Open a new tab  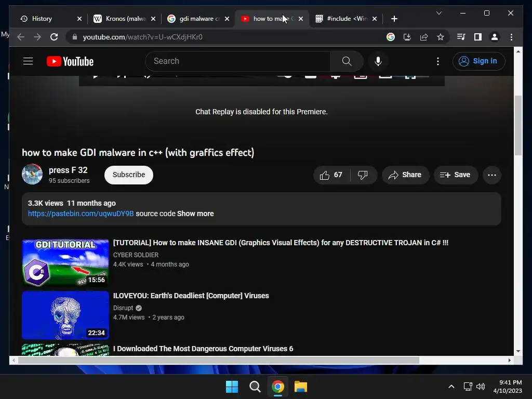(394, 19)
